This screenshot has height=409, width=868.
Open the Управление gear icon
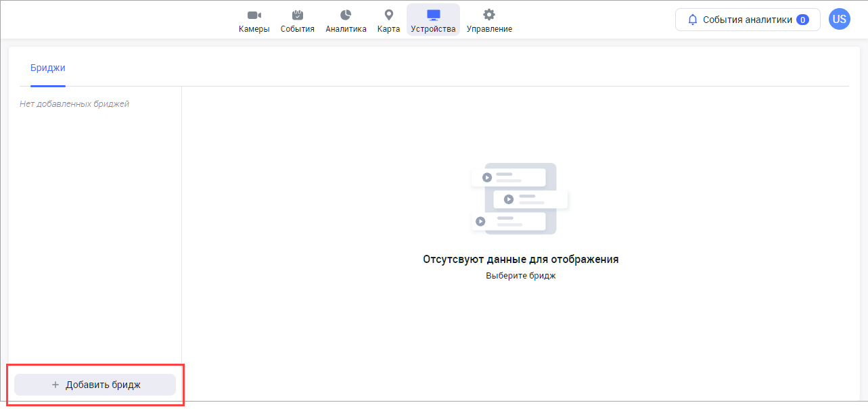tap(489, 15)
